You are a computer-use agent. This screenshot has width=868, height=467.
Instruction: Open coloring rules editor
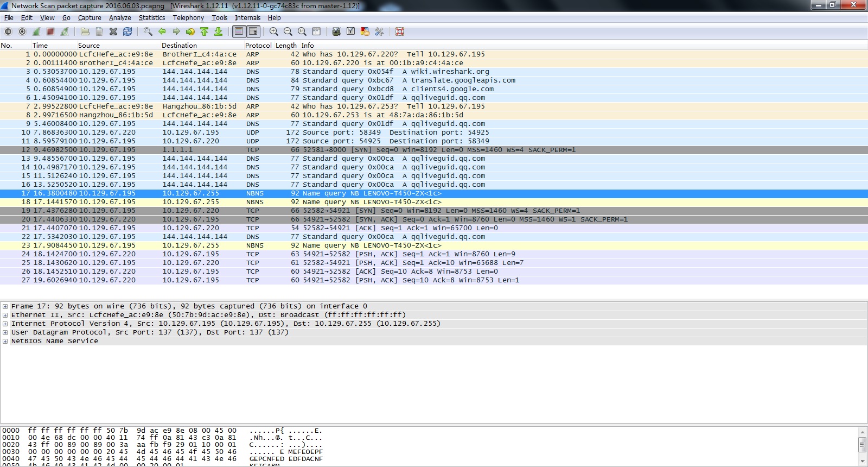pos(365,31)
